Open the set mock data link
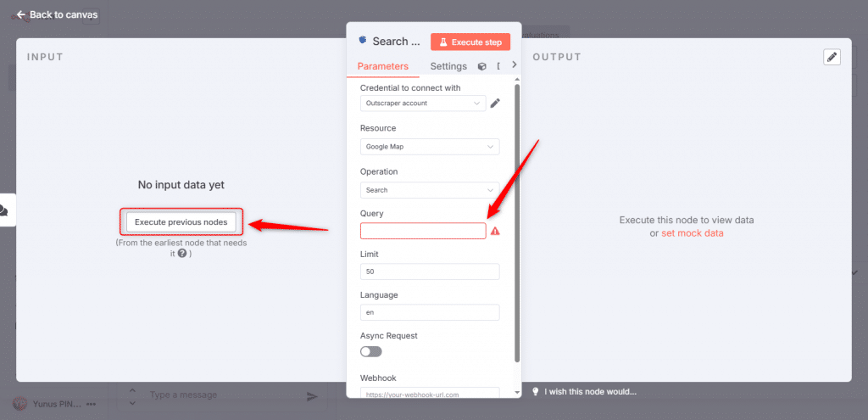868x420 pixels. 693,233
